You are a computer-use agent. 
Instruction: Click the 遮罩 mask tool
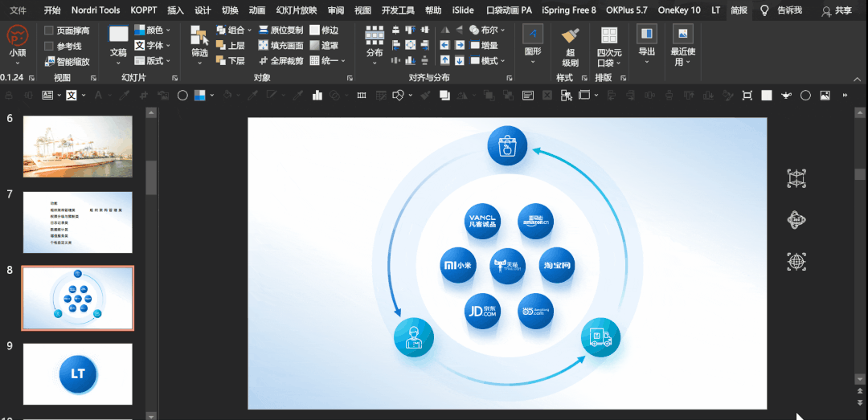click(x=323, y=46)
